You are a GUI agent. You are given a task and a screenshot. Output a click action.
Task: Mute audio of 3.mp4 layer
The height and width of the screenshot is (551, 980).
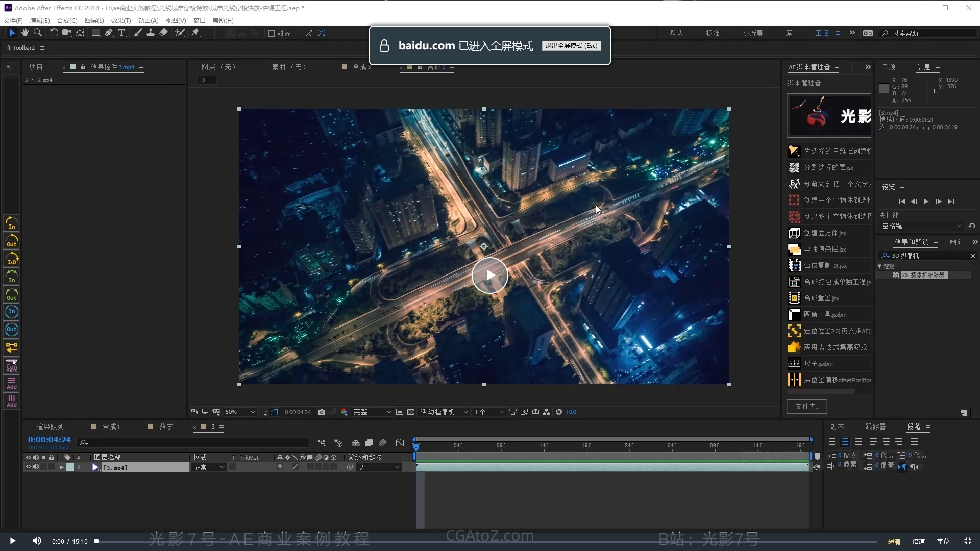[36, 467]
